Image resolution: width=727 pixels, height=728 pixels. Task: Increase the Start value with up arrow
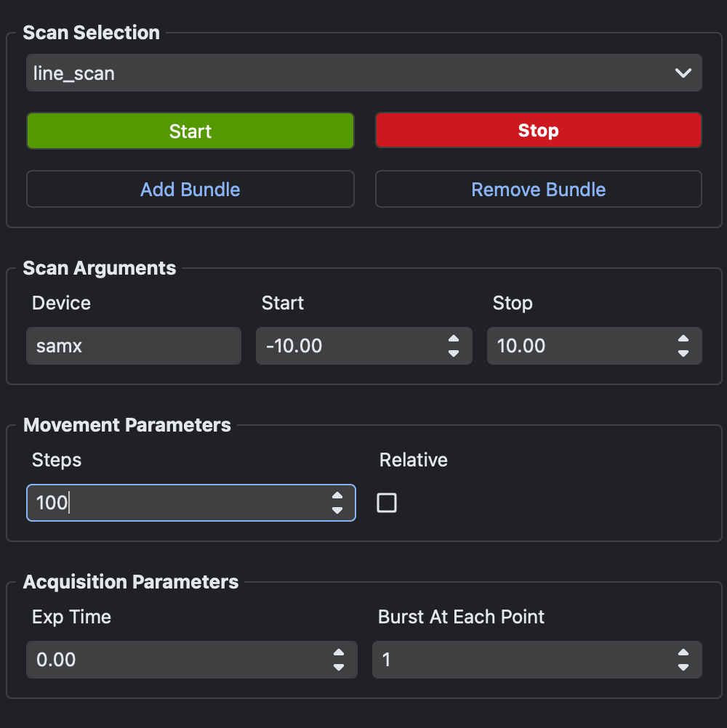coord(454,339)
